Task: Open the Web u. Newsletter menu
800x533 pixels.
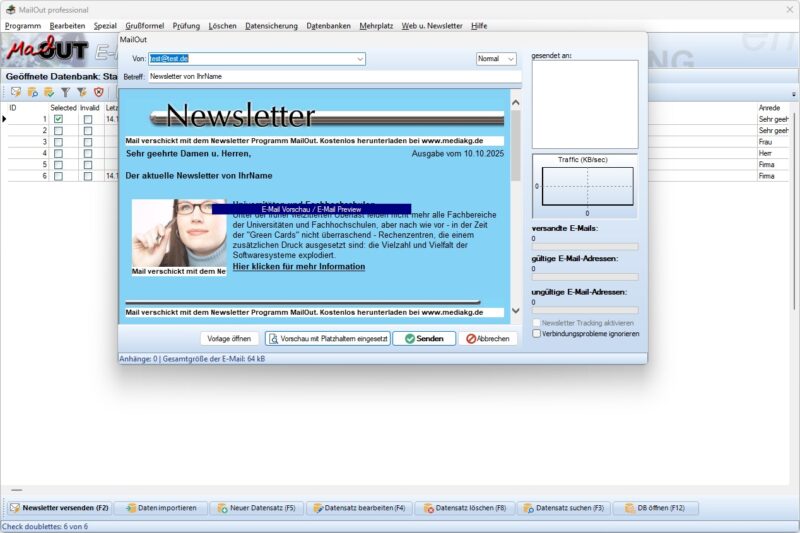Action: [x=432, y=26]
